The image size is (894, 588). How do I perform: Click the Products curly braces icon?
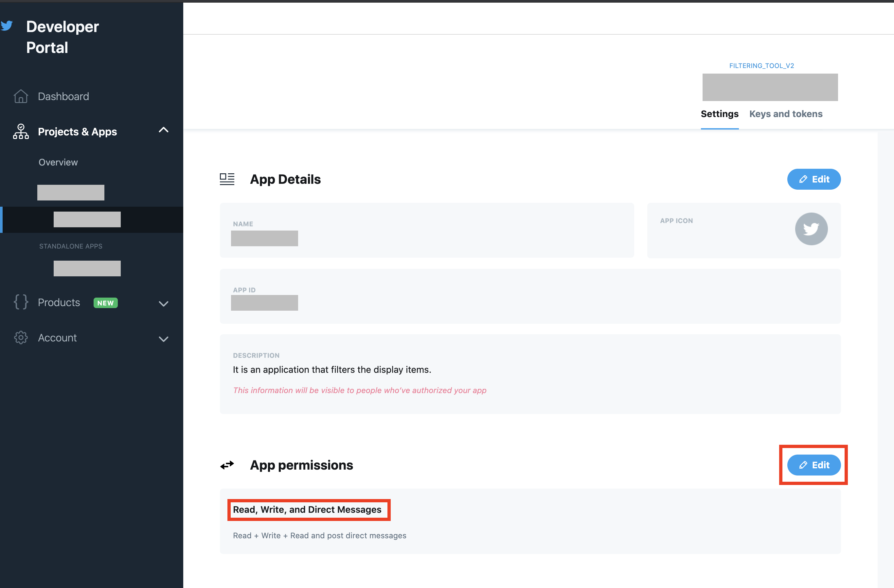[21, 302]
